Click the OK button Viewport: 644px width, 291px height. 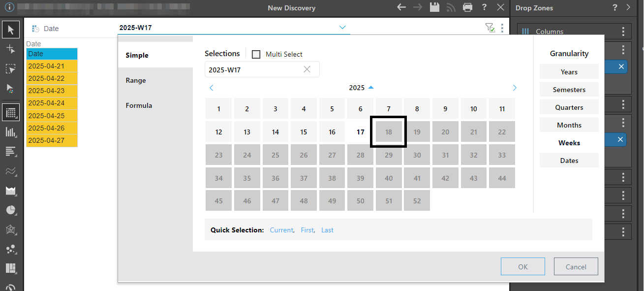pos(522,267)
